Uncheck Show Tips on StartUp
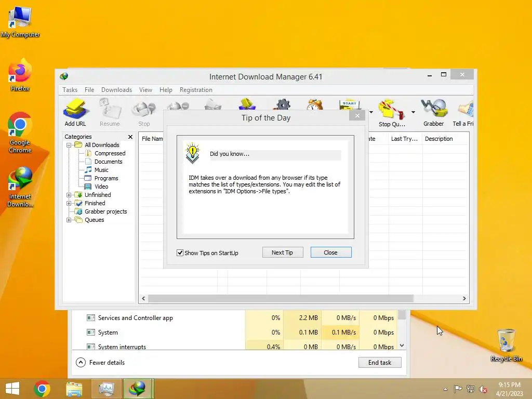The width and height of the screenshot is (532, 399). coord(180,253)
